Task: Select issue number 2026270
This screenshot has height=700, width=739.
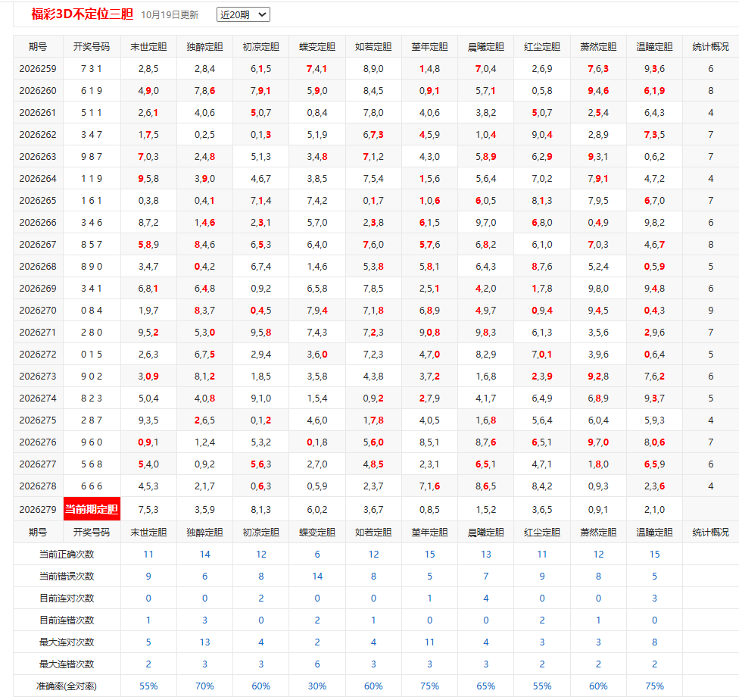Action: (38, 311)
